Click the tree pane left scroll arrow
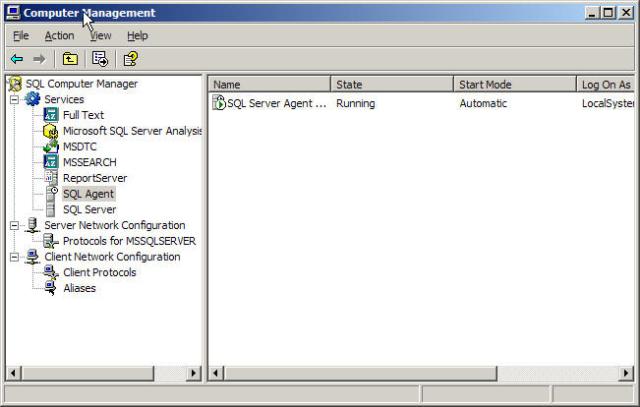This screenshot has width=640, height=407. point(13,373)
